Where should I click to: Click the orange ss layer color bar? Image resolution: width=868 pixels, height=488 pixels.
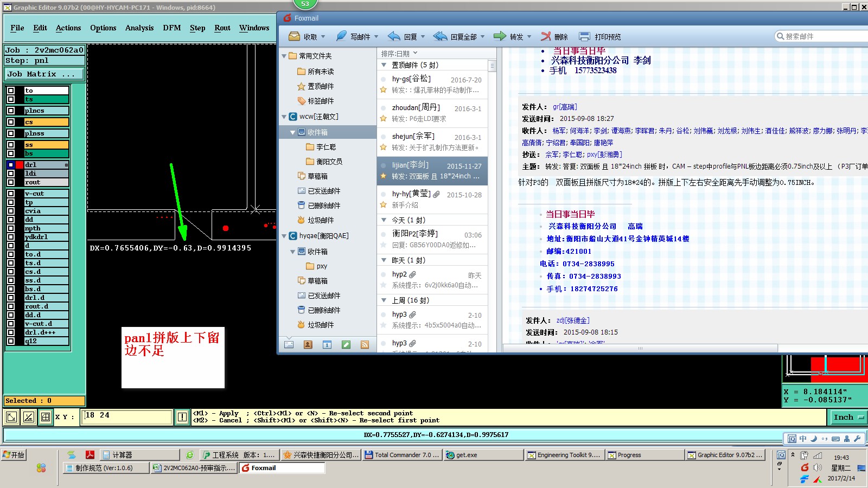point(47,145)
